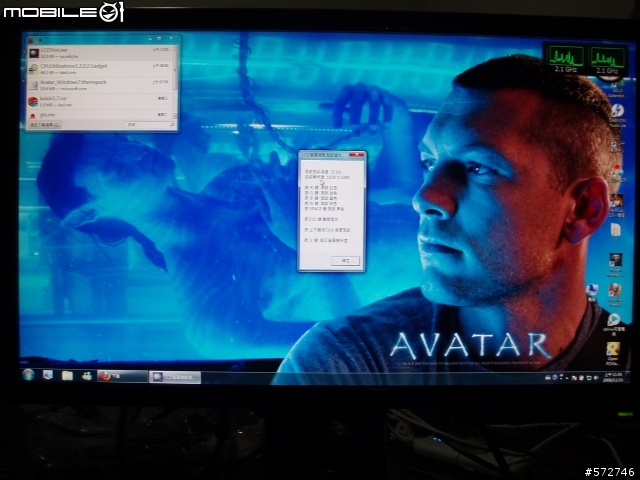Open the Windows Live Messenger taskbar icon

click(87, 376)
